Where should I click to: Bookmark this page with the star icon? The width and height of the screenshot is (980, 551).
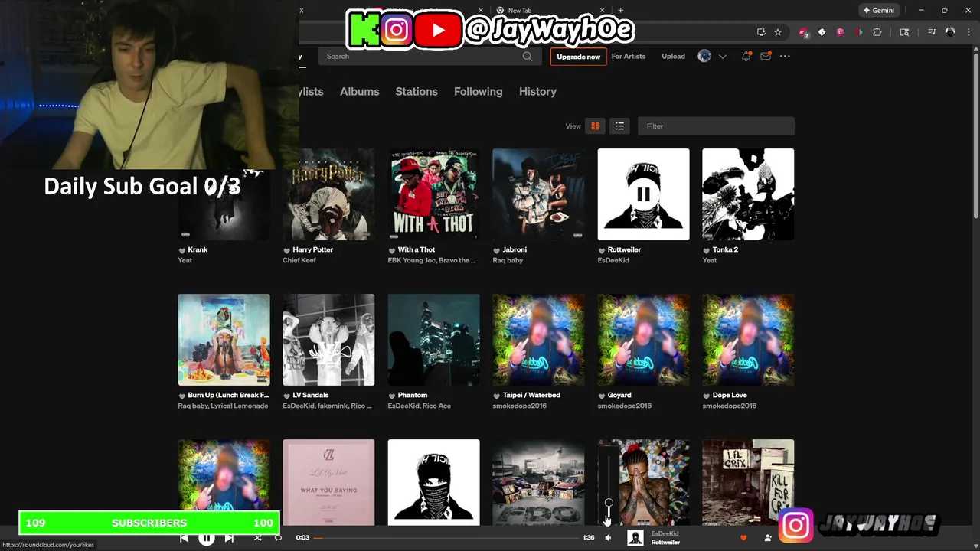(778, 32)
